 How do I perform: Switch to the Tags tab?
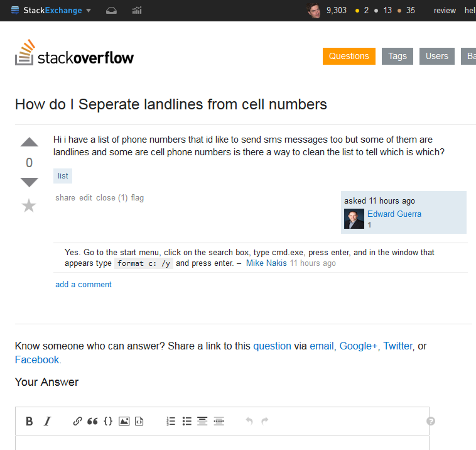(x=397, y=56)
